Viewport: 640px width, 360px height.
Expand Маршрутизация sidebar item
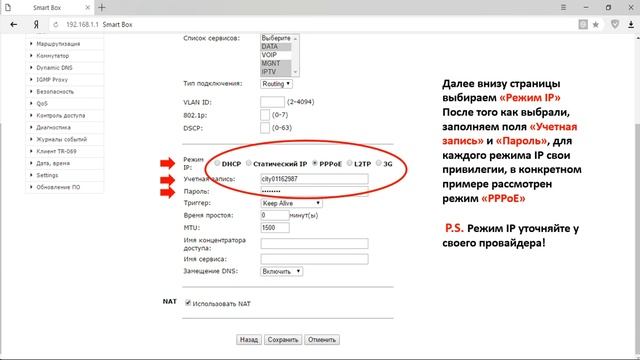(58, 44)
